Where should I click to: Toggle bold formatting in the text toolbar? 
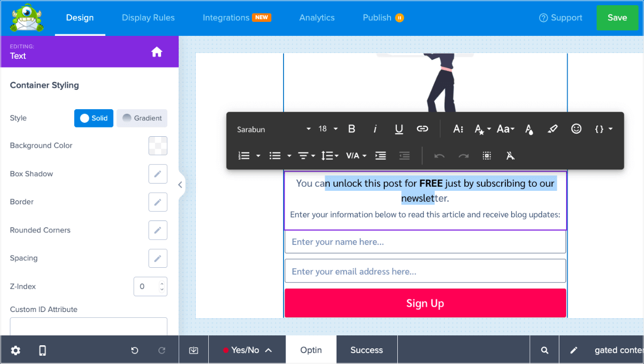coord(352,128)
